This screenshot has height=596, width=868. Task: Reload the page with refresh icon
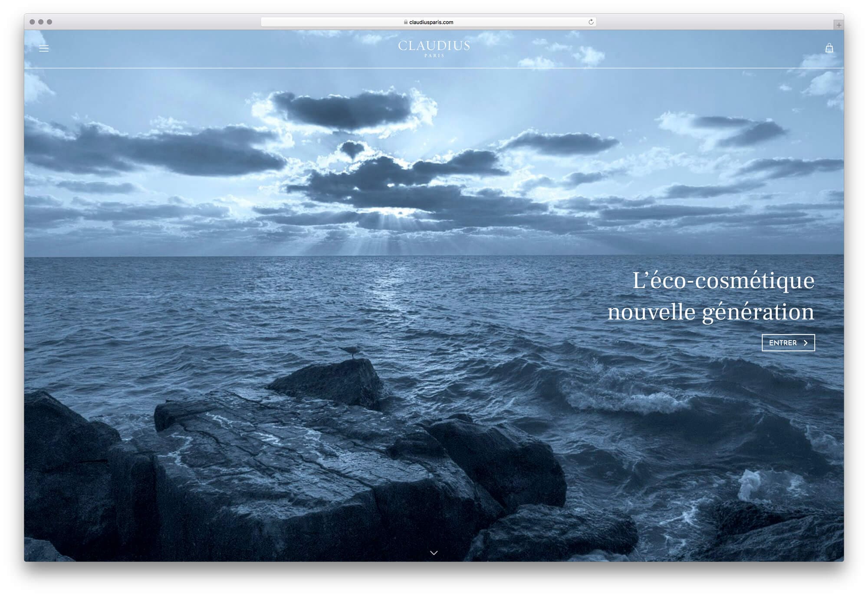tap(591, 22)
